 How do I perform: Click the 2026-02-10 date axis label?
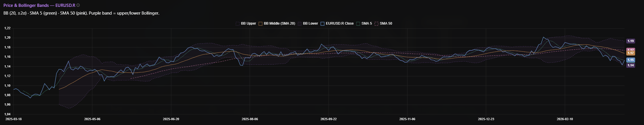point(565,119)
